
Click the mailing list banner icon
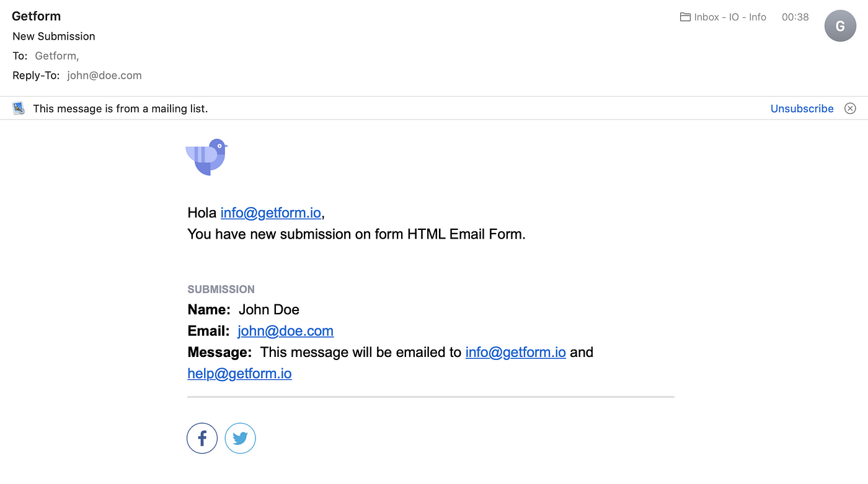tap(19, 108)
